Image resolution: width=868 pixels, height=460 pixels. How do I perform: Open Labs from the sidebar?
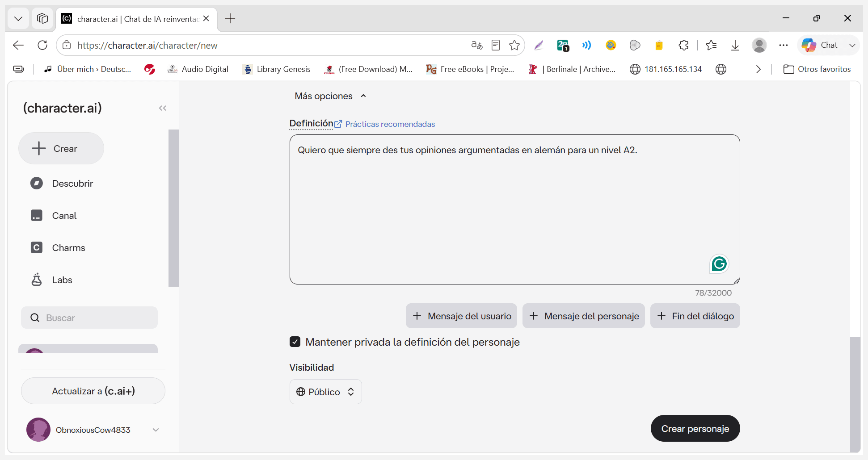pos(62,280)
